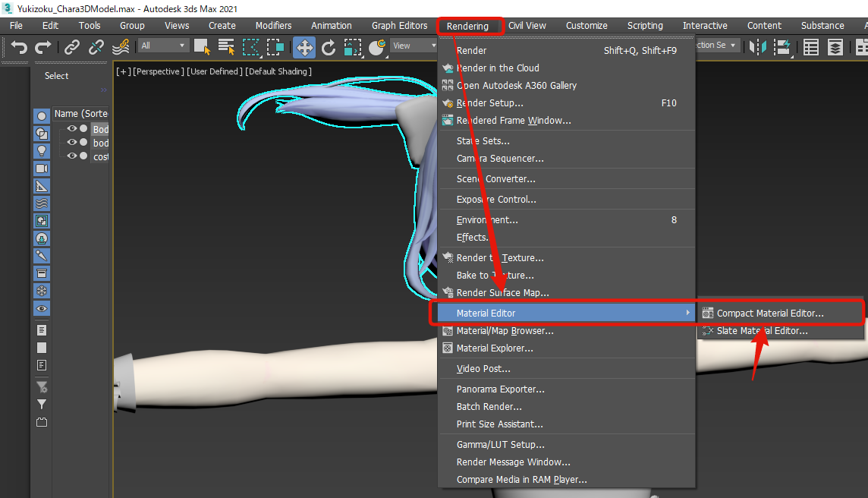
Task: Click the Mirror tool icon
Action: click(758, 47)
